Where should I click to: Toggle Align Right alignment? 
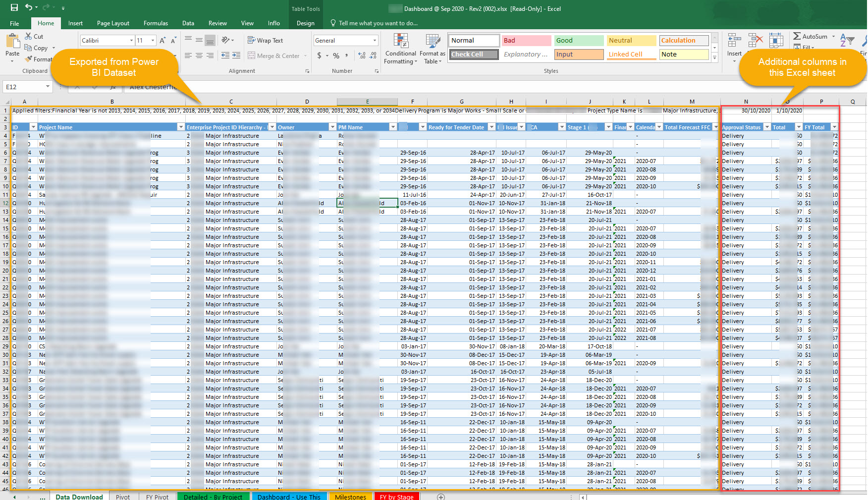coord(210,56)
